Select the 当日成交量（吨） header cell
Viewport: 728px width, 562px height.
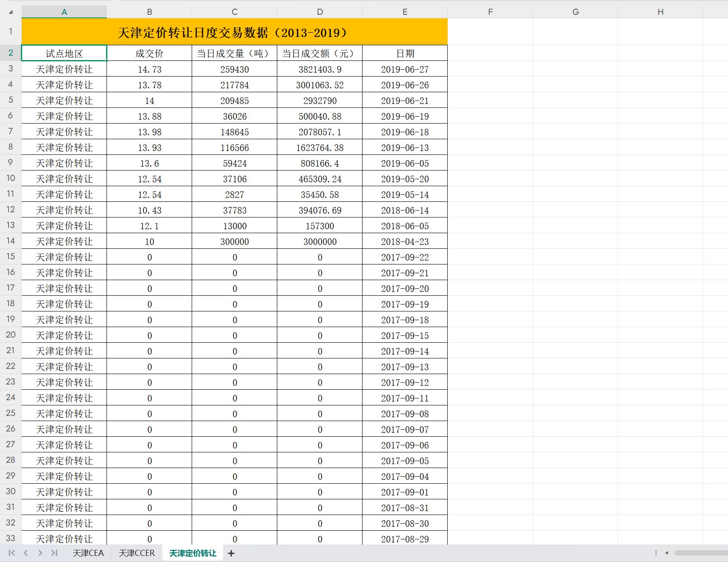click(x=235, y=53)
